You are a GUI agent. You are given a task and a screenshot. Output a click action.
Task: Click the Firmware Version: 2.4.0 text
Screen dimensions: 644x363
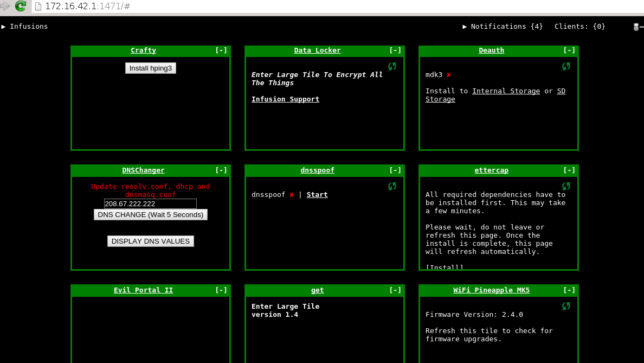point(474,315)
